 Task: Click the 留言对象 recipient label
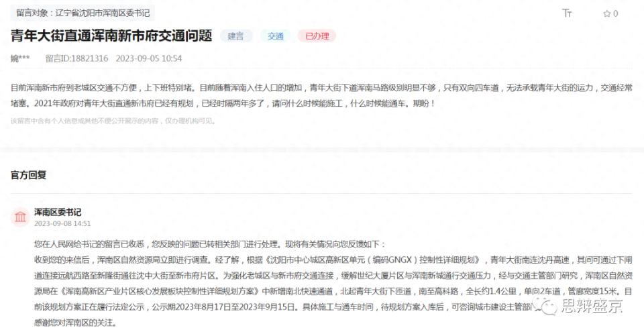(x=83, y=13)
